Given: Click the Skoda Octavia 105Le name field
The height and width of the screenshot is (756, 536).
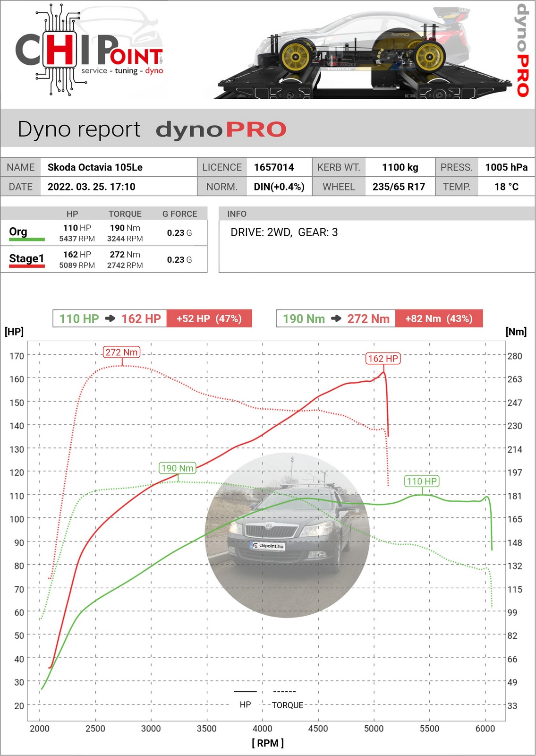Looking at the screenshot, I should (x=95, y=167).
